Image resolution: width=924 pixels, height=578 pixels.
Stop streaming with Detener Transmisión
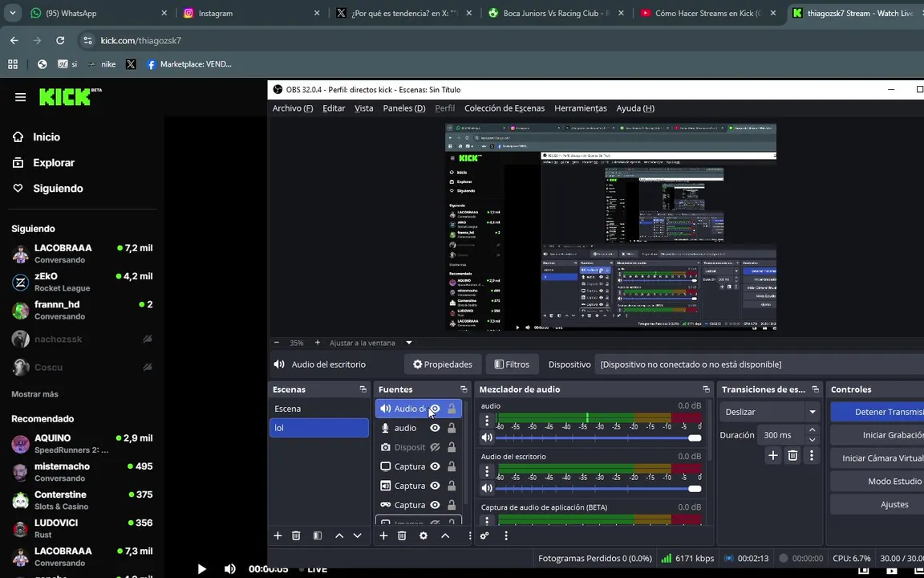(877, 412)
